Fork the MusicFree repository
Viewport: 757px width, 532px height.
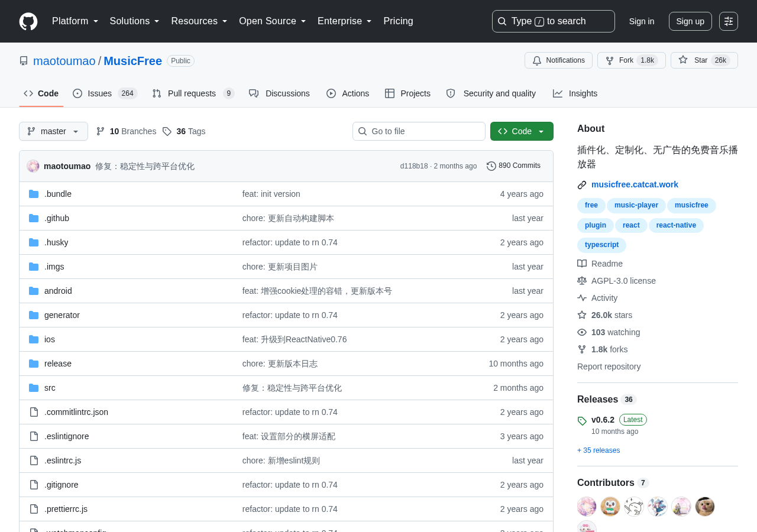tap(631, 60)
